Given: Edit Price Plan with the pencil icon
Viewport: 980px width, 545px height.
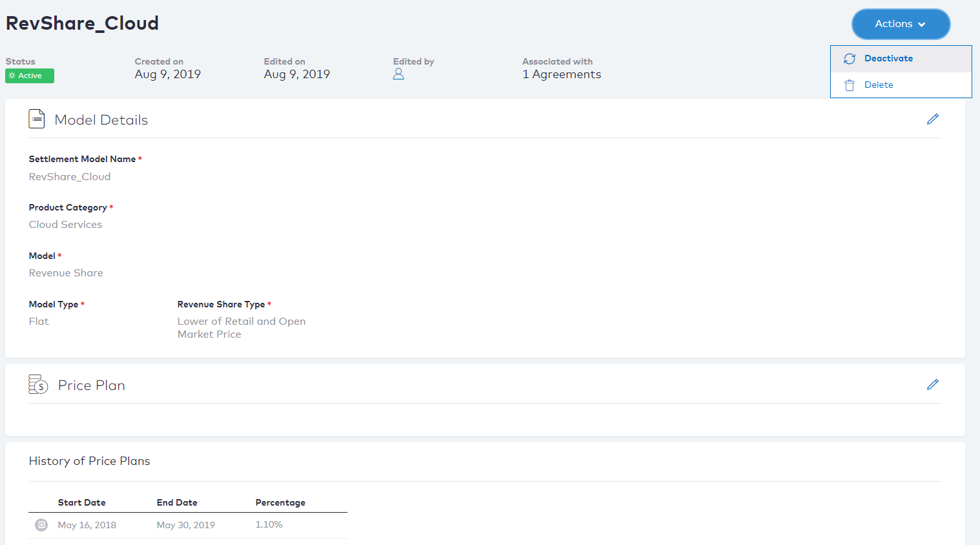Looking at the screenshot, I should pos(932,384).
